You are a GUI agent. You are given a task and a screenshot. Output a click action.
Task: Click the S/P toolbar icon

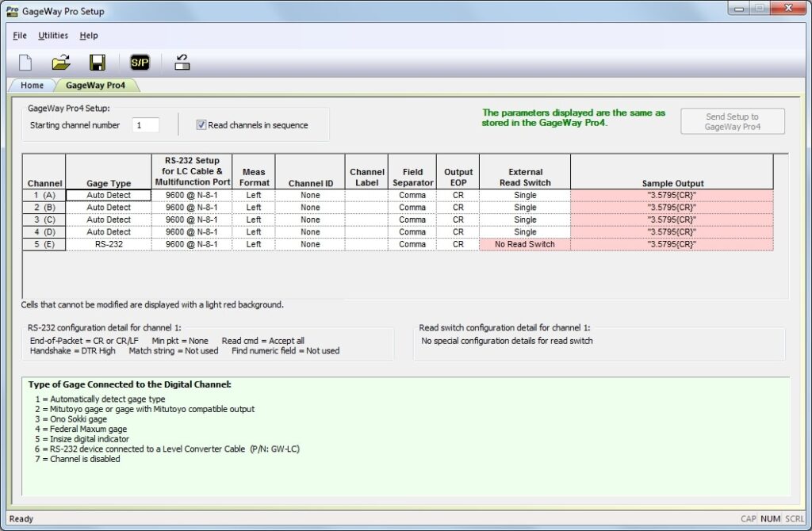140,63
